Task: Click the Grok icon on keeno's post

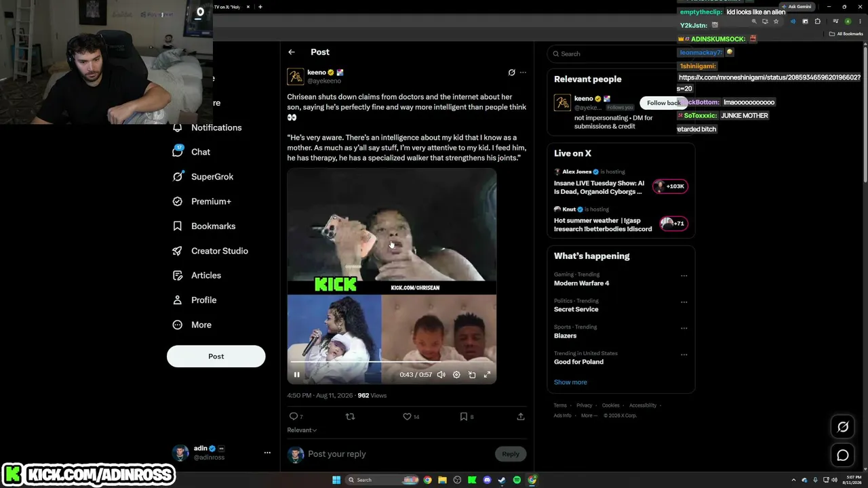Action: click(512, 73)
